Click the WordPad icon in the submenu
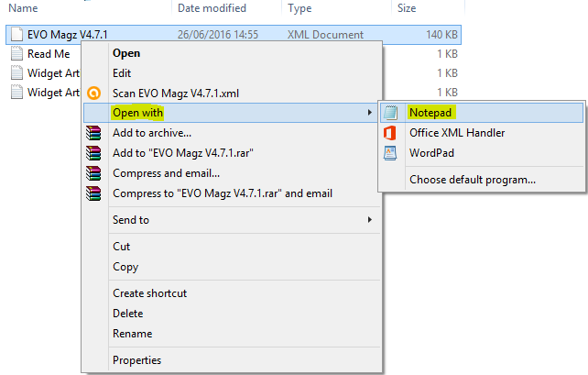Image resolution: width=588 pixels, height=375 pixels. click(x=390, y=153)
